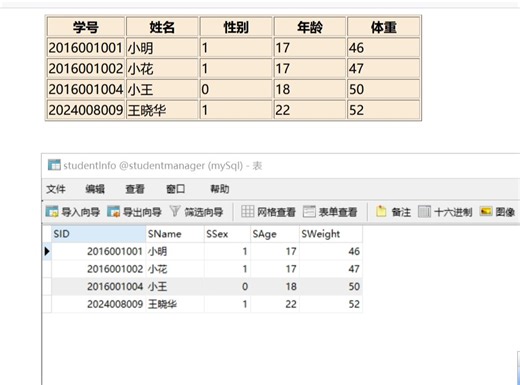520x385 pixels.
Task: Click 2016001001 in the HTML table
Action: click(x=86, y=48)
